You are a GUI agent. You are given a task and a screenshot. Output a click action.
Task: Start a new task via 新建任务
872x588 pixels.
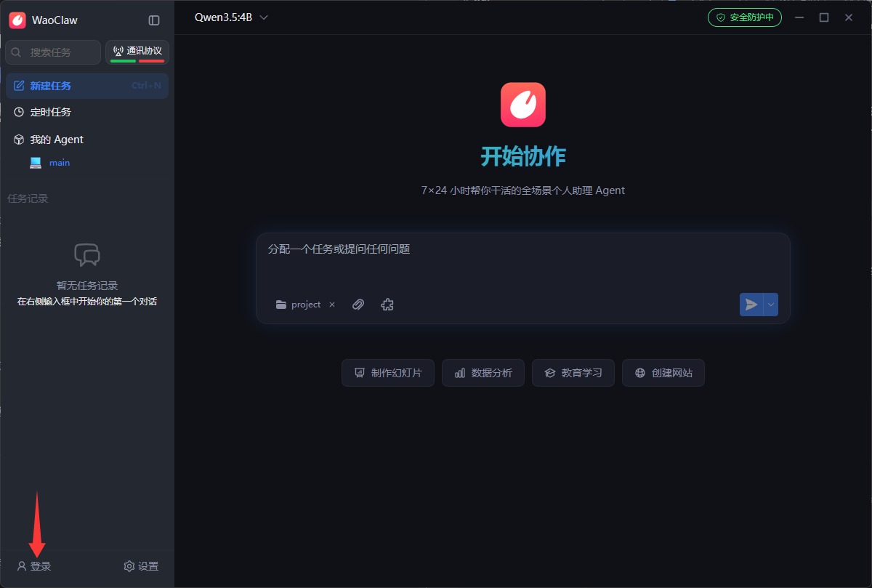[87, 86]
